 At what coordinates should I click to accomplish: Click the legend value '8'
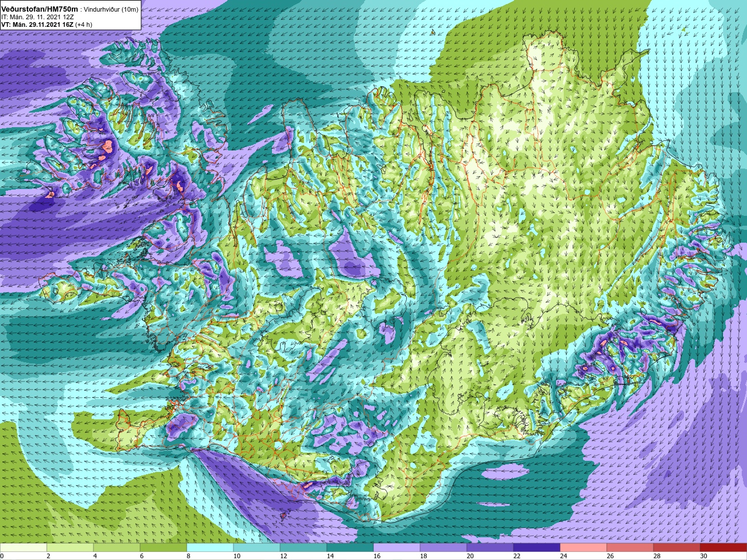point(189,556)
